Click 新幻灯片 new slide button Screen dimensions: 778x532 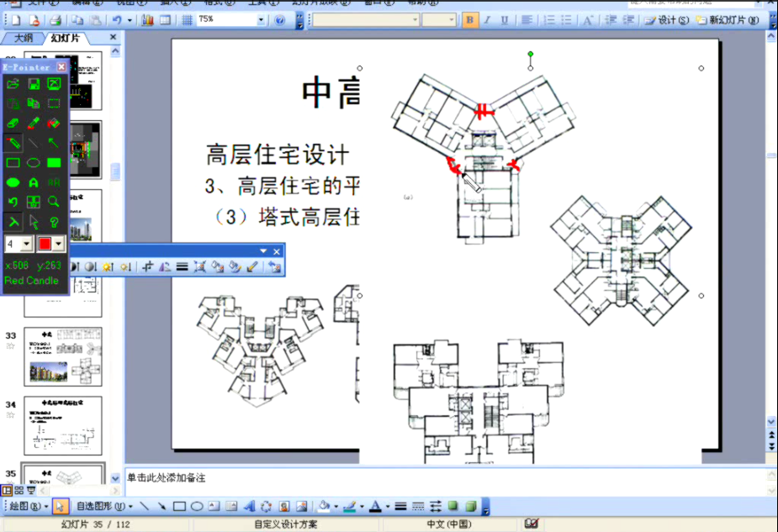728,20
